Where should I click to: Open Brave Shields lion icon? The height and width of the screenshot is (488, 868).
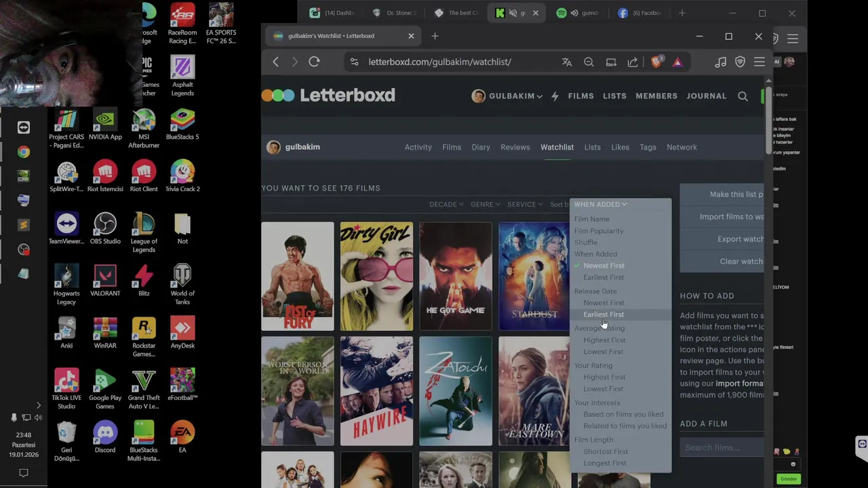[x=656, y=62]
